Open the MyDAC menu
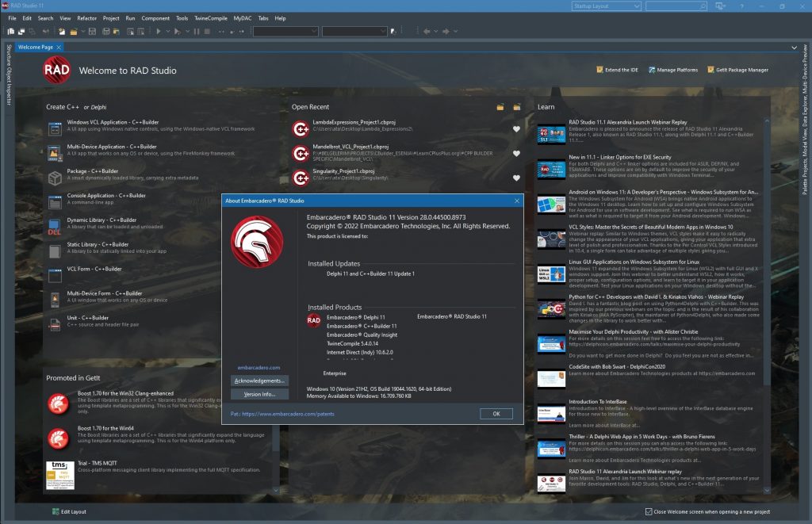 coord(243,18)
